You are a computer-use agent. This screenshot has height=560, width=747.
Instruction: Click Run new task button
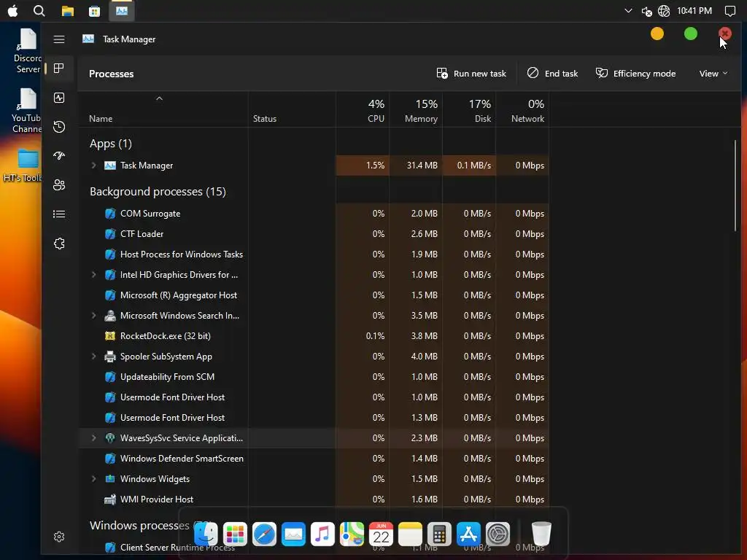tap(471, 74)
